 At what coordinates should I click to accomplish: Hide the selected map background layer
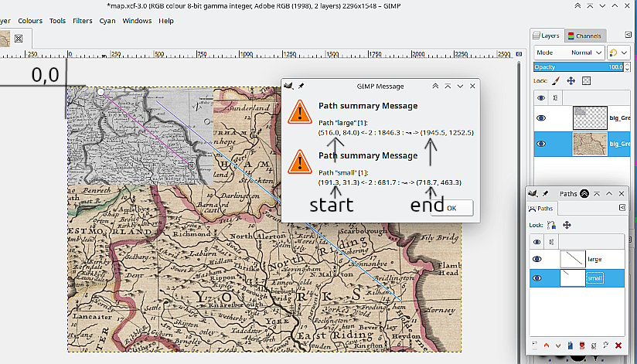tap(540, 144)
